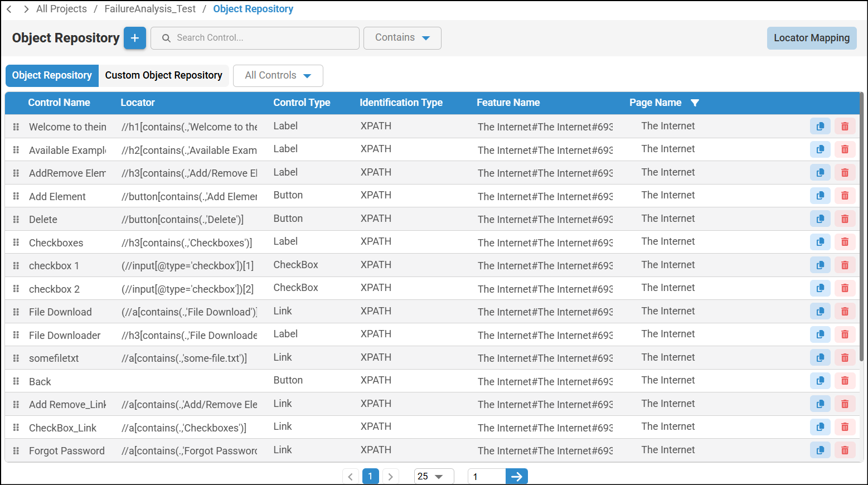
Task: Go forward using breadcrumb right arrow
Action: 26,9
